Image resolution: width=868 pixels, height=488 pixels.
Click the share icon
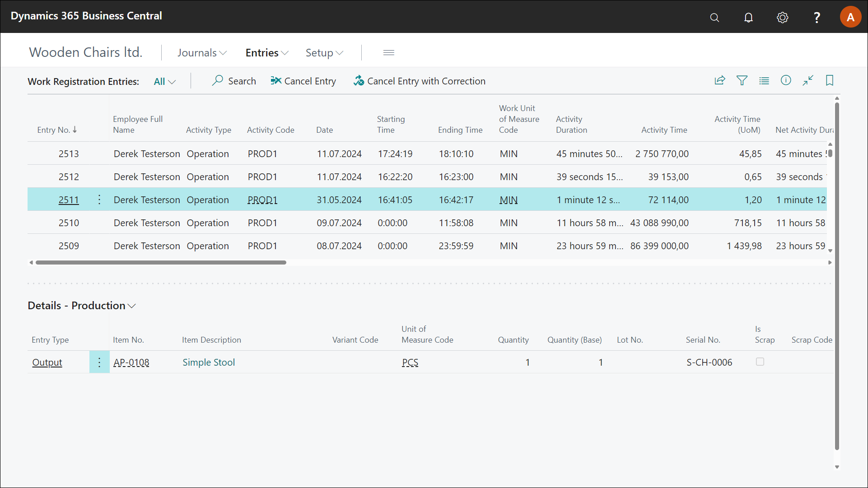720,81
